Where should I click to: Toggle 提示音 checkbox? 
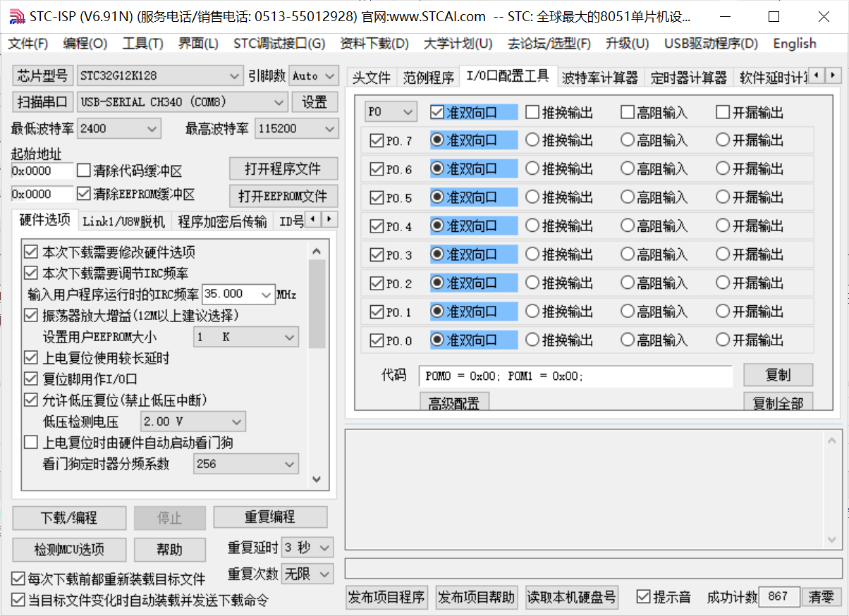click(643, 596)
